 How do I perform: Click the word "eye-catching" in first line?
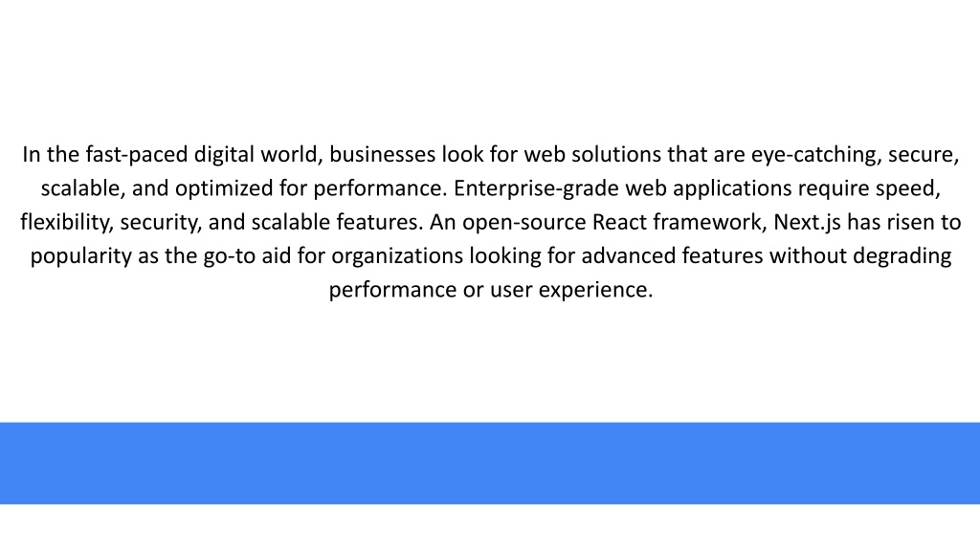click(816, 156)
